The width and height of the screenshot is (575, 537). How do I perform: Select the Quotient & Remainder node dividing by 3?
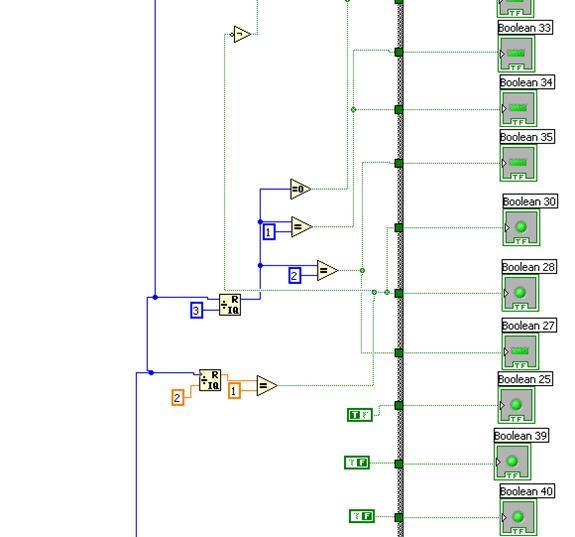coord(230,305)
